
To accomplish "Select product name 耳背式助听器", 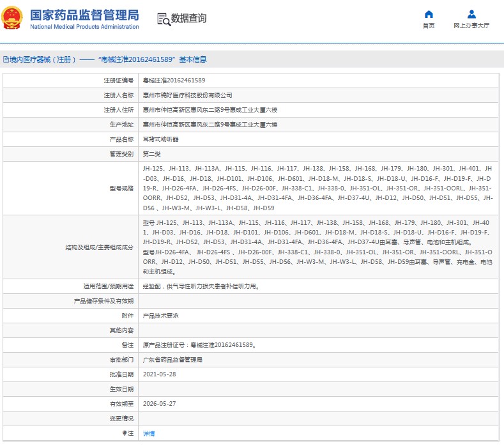I will point(161,139).
